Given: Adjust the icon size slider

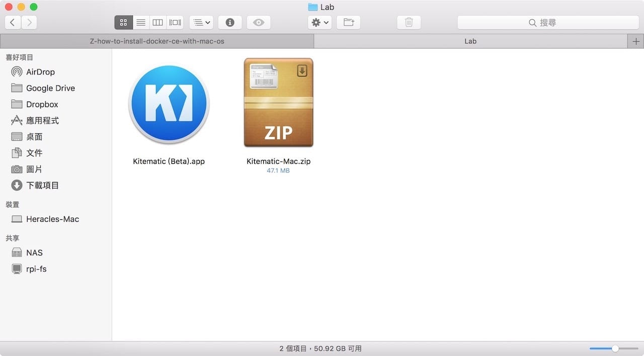Looking at the screenshot, I should [x=615, y=348].
